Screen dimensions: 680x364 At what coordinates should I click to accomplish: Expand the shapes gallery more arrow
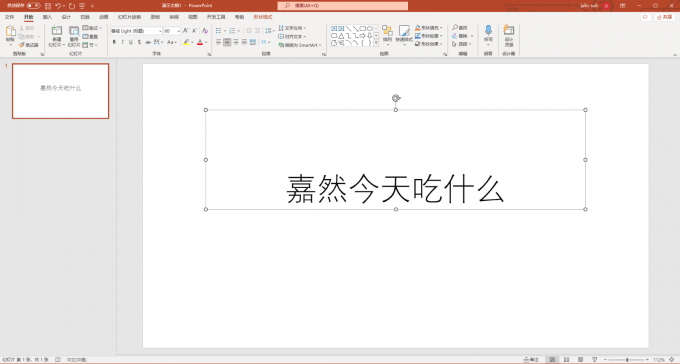click(376, 43)
